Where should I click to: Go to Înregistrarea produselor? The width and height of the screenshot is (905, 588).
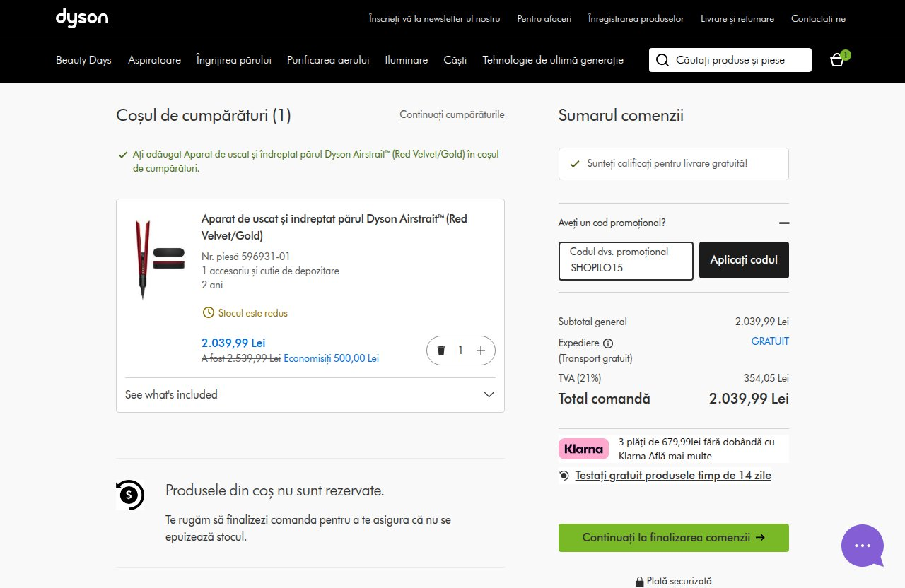click(x=636, y=19)
